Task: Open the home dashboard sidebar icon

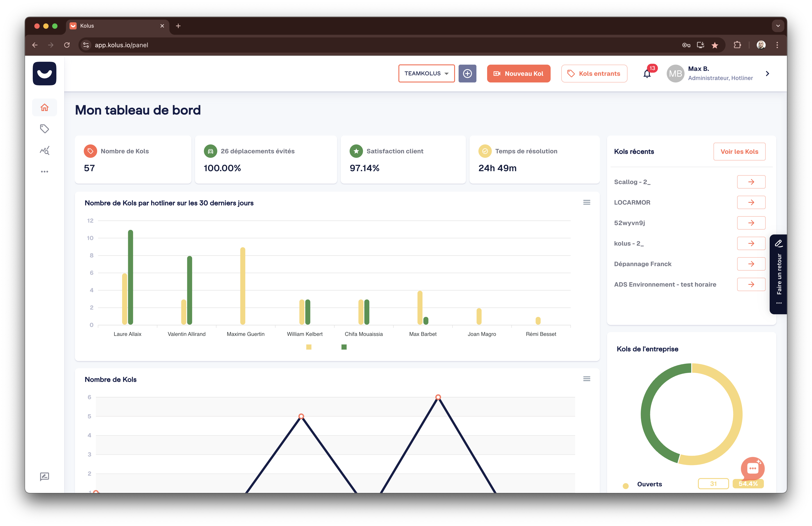Action: point(44,107)
